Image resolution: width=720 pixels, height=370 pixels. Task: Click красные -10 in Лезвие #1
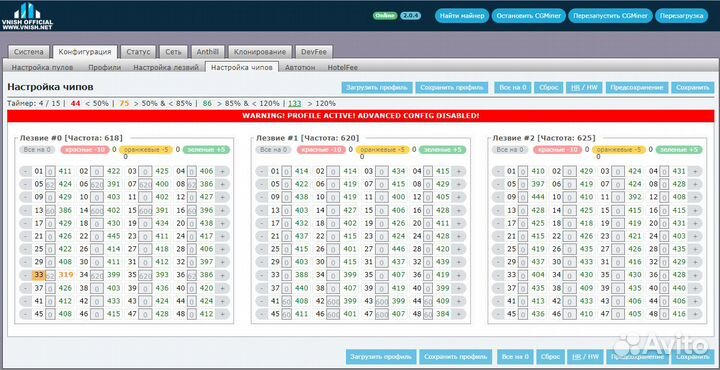point(321,150)
